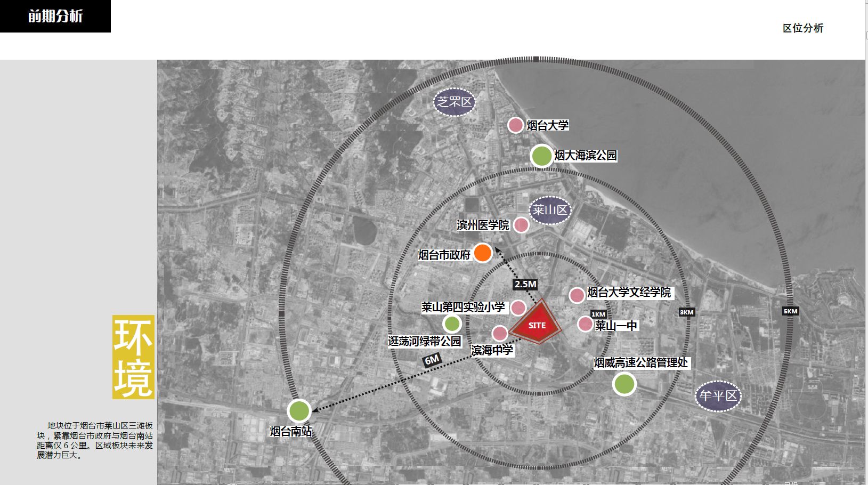Click the green dot below 烟威高速公路管理处

(x=624, y=384)
